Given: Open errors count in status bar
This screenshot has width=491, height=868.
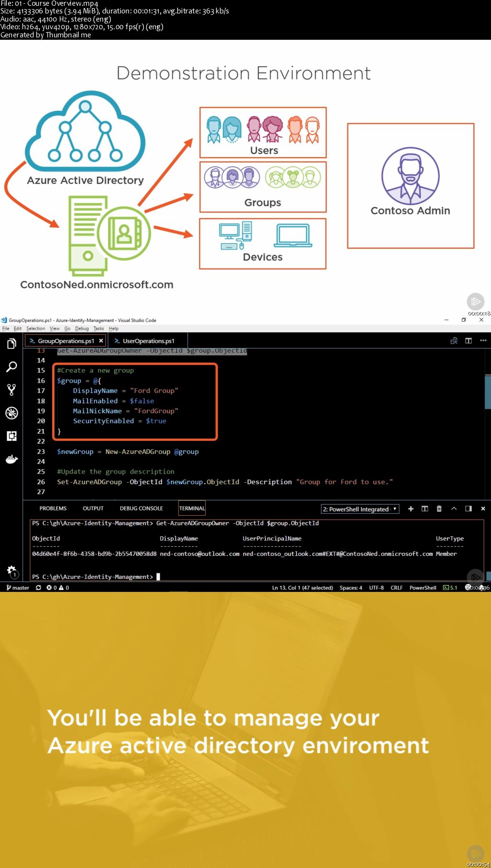Looking at the screenshot, I should click(52, 588).
